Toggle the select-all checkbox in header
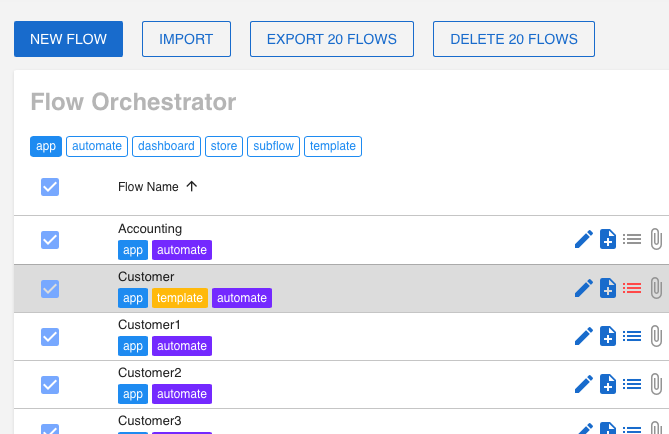The width and height of the screenshot is (669, 434). click(x=50, y=187)
